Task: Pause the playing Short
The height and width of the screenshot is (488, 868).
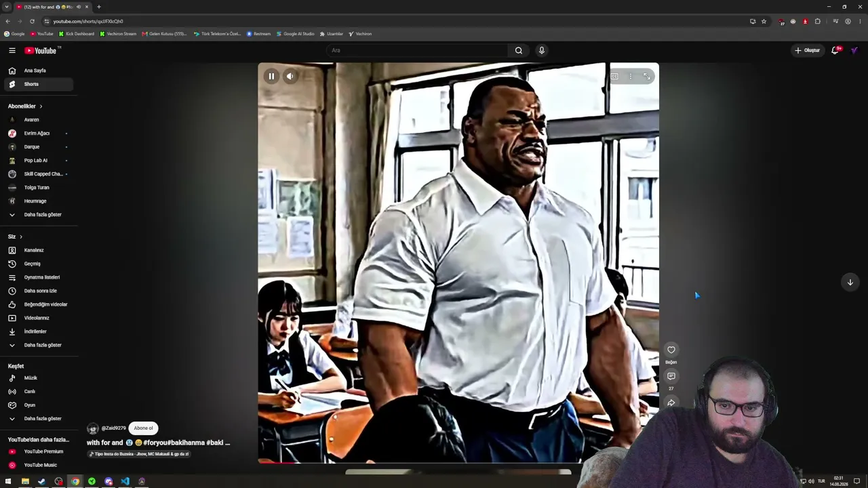Action: (271, 76)
